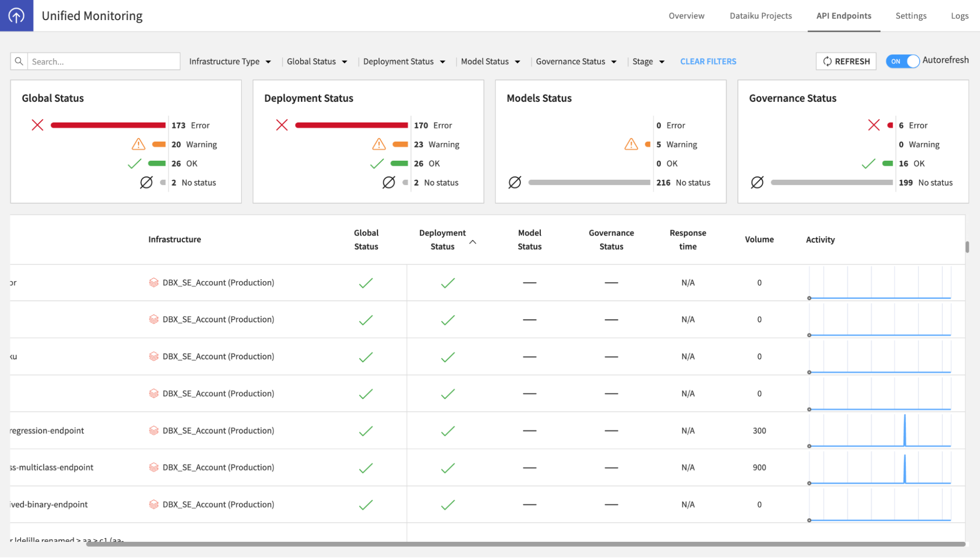Toggle the Autorefresh switch off
Image resolution: width=980 pixels, height=558 pixels.
click(x=903, y=61)
